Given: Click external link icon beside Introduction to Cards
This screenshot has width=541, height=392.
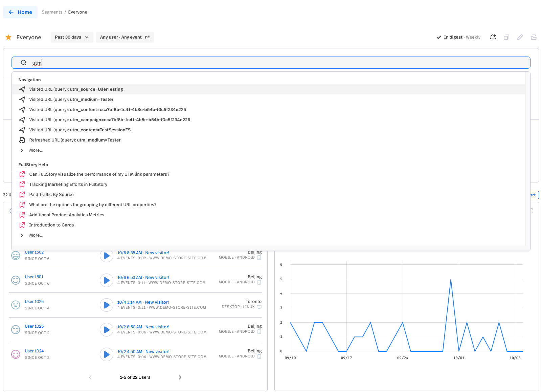Looking at the screenshot, I should (22, 225).
